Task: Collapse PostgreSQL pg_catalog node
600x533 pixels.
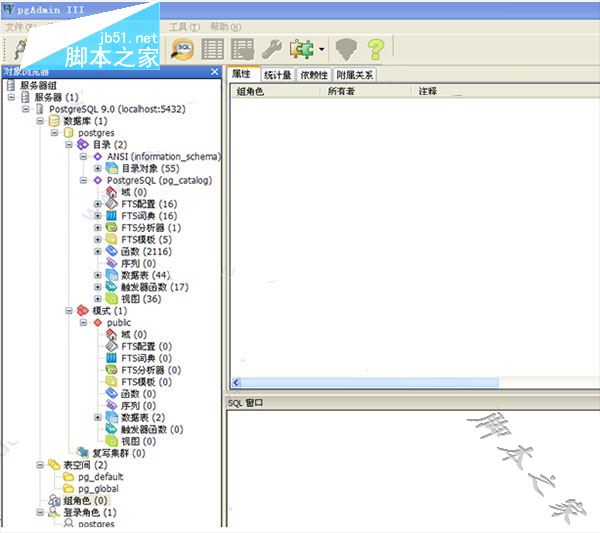Action: (83, 180)
